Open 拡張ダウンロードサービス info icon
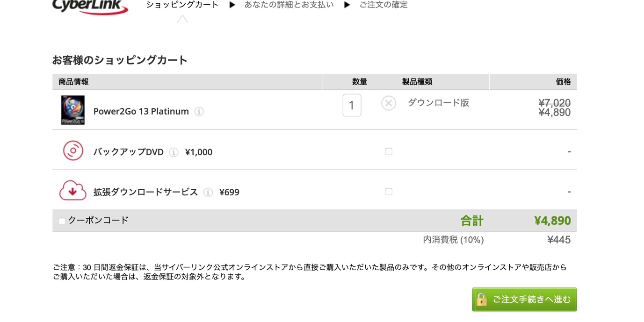This screenshot has height=322, width=644. [x=208, y=193]
